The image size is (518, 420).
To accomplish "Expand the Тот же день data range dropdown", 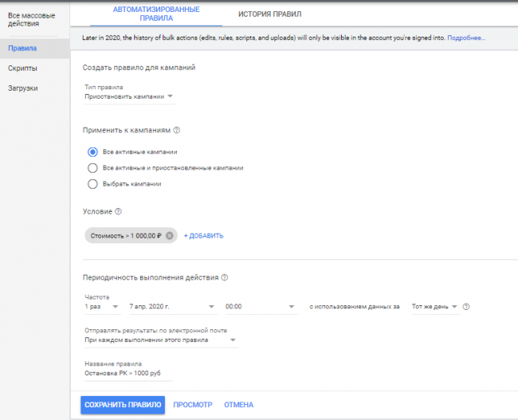I will (434, 306).
